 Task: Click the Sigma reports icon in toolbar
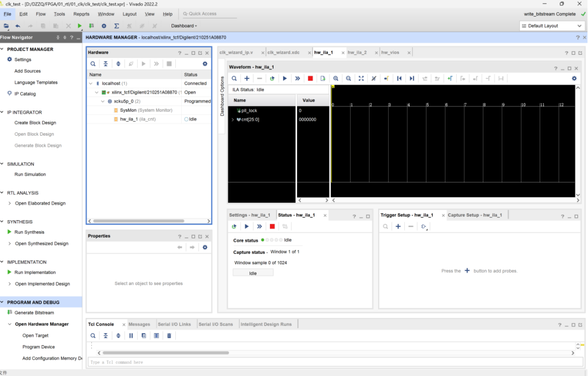click(x=117, y=26)
